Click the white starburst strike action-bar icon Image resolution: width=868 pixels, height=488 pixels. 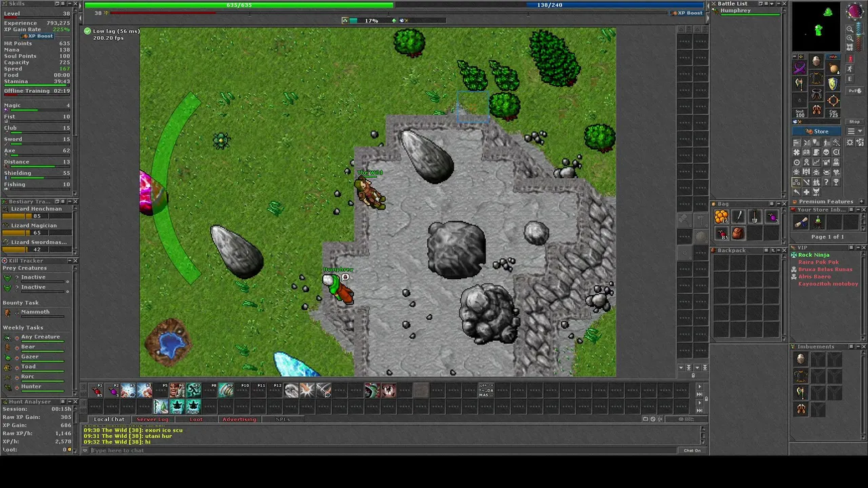(x=308, y=390)
